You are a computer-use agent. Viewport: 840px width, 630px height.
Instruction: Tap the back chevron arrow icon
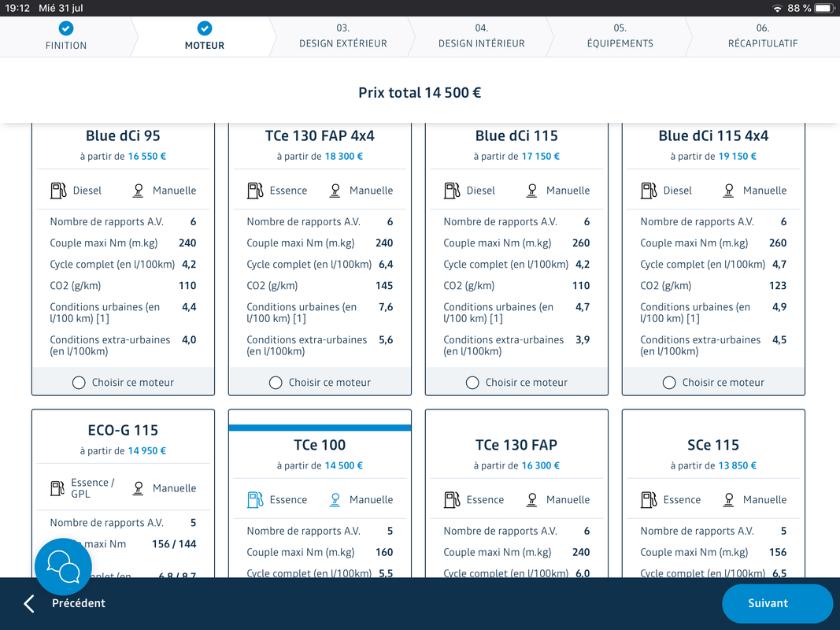pos(29,603)
